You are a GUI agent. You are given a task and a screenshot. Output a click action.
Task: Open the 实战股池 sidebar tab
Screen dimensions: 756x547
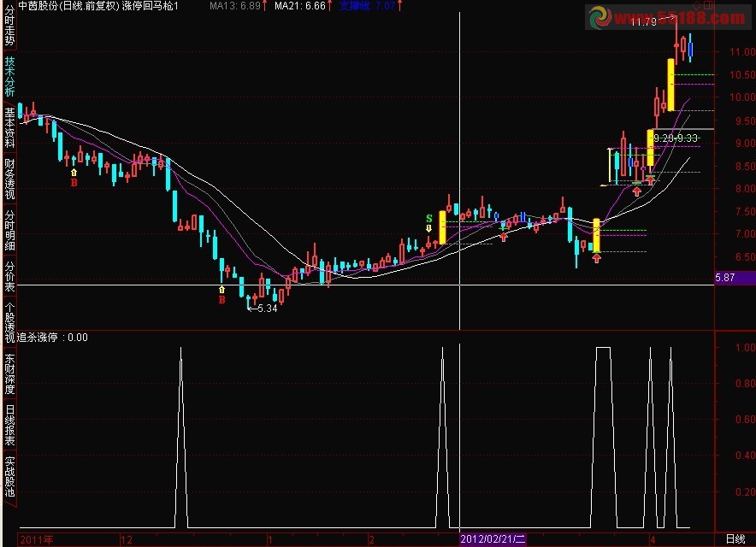pyautogui.click(x=9, y=476)
